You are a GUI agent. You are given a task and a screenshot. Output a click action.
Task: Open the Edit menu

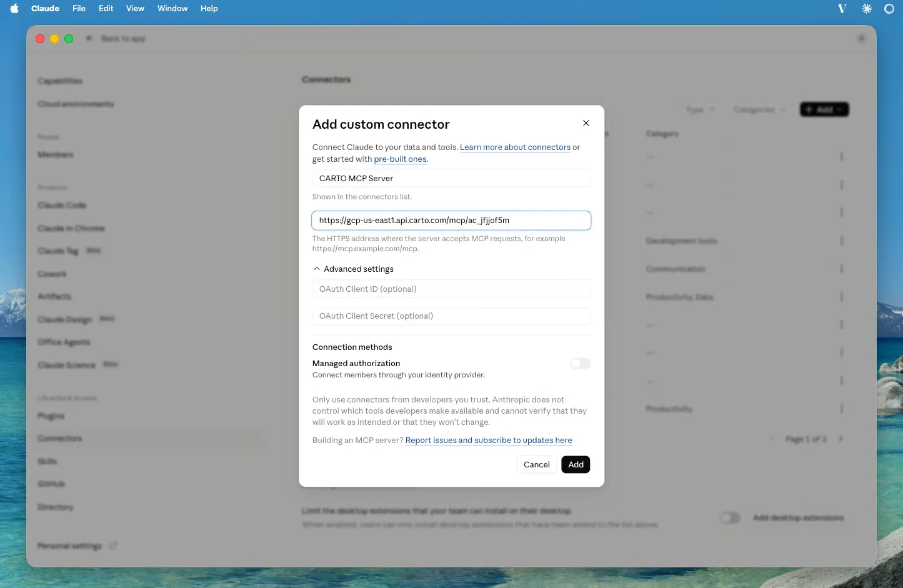click(106, 9)
